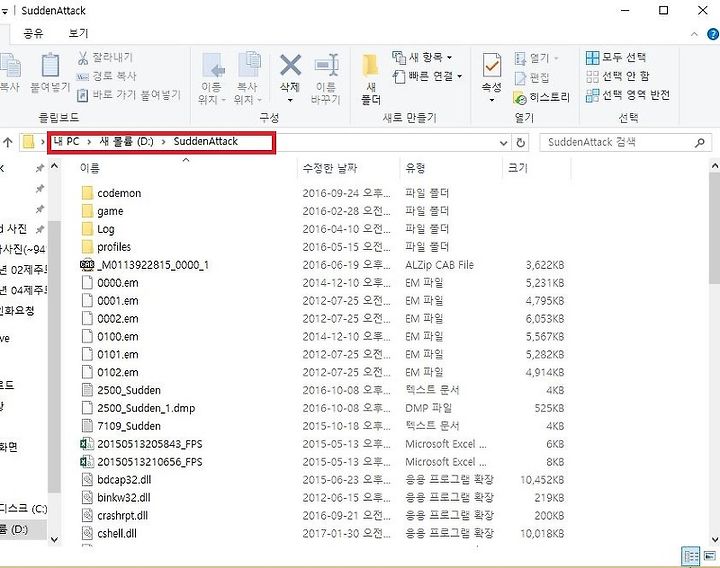
Task: Switch to the 공유 (Share) ribbon tab
Action: (33, 33)
